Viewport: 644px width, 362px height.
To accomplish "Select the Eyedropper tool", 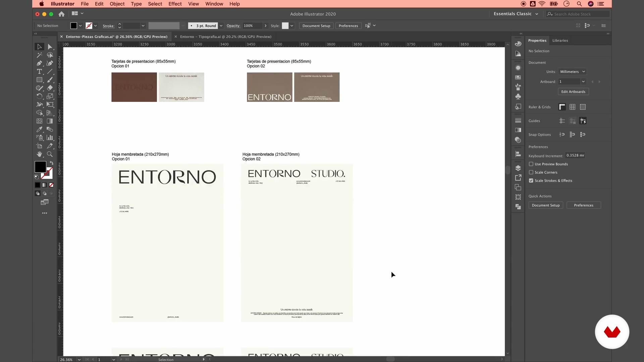I will [x=39, y=129].
